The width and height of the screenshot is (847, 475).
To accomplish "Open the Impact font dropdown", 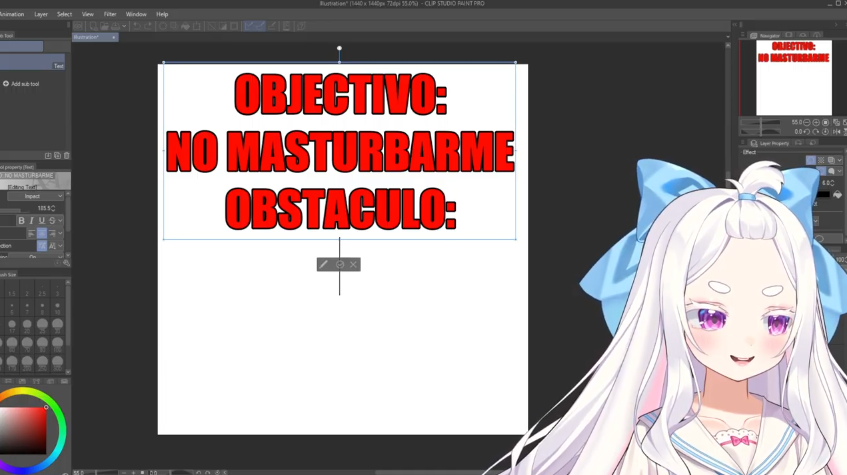I will [x=36, y=196].
